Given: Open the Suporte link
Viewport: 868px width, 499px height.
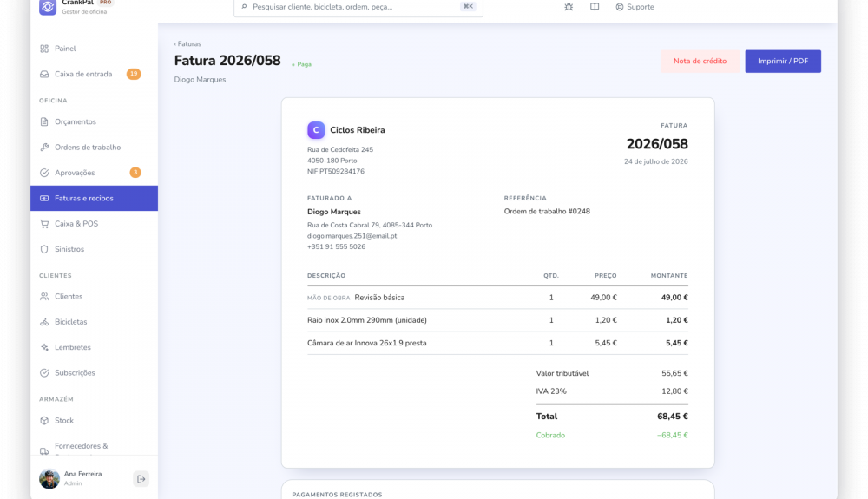Looking at the screenshot, I should point(635,7).
